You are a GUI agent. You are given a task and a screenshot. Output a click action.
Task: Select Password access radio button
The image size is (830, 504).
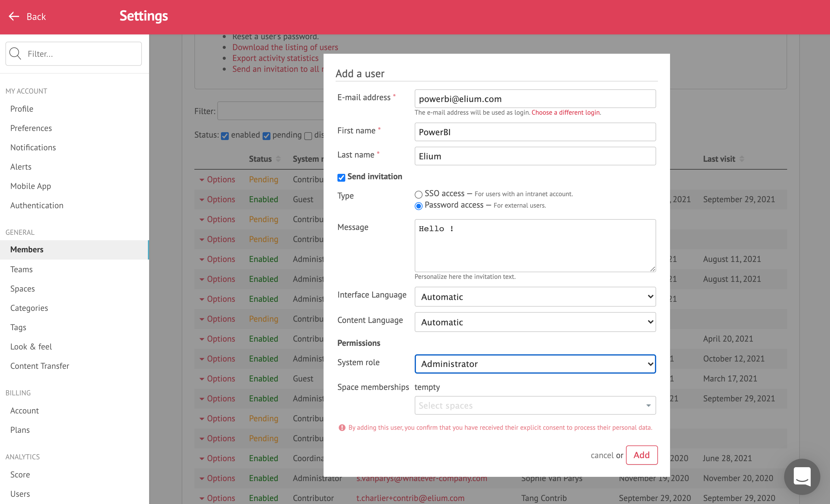point(418,206)
